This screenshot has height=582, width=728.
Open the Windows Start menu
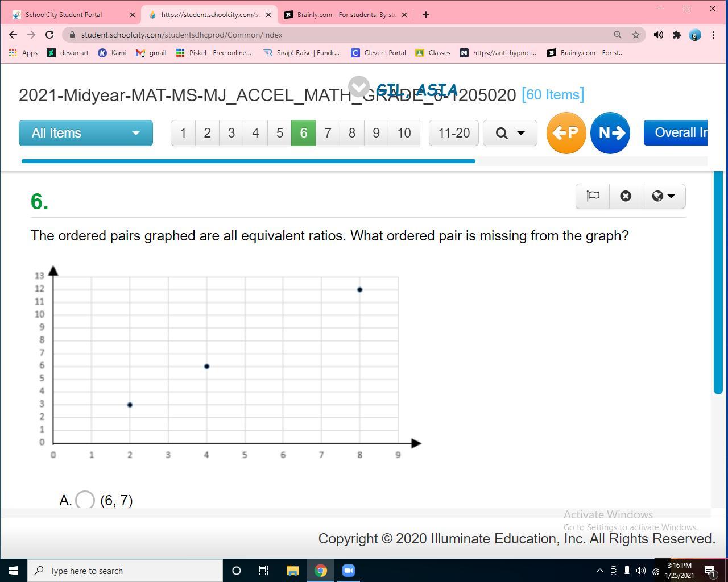click(x=14, y=571)
